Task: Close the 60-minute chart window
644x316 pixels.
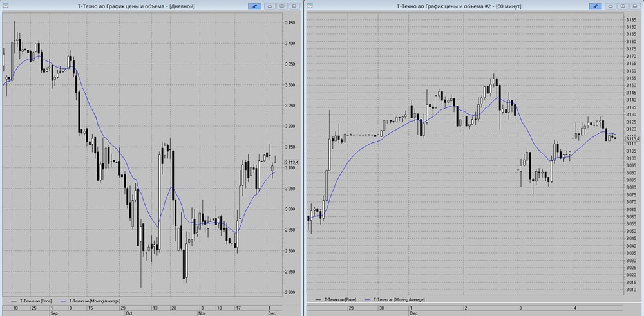Action: tap(634, 6)
